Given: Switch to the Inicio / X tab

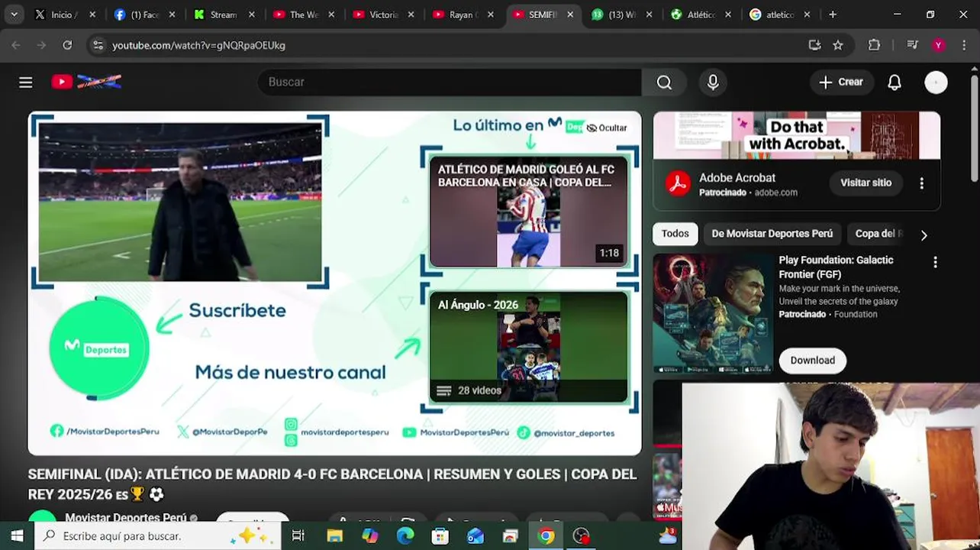Looking at the screenshot, I should [64, 15].
